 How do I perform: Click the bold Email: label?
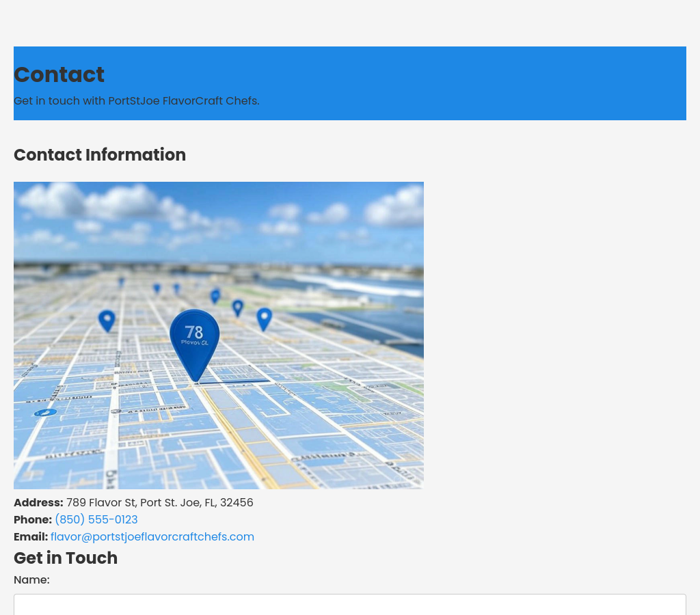click(x=31, y=537)
